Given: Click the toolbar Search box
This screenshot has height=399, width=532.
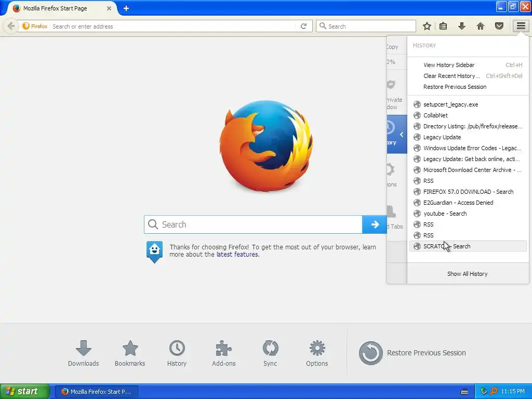Looking at the screenshot, I should coord(366,26).
